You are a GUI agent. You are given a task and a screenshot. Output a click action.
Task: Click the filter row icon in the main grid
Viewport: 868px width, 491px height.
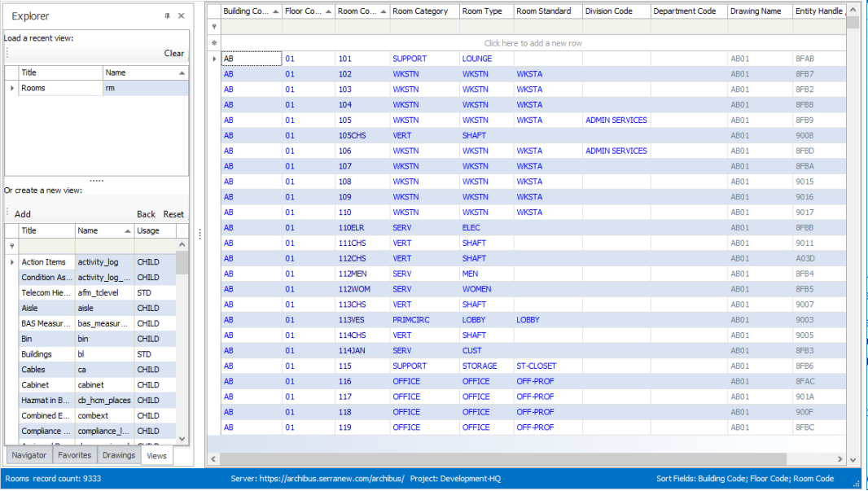(214, 27)
